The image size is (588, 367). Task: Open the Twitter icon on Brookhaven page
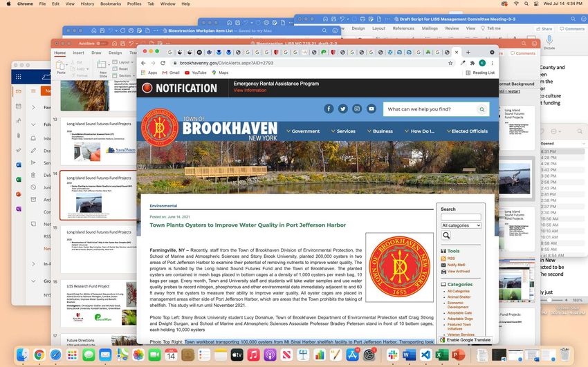[342, 109]
